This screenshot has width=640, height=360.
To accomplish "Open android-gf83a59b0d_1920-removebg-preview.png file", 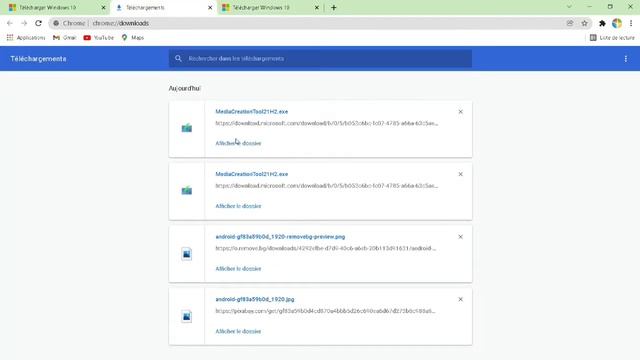I will pos(280,237).
